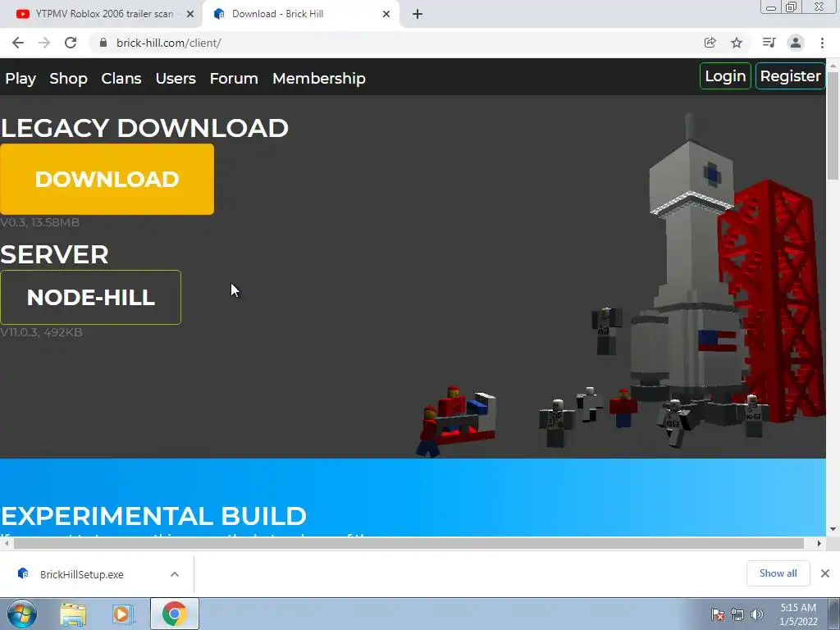Click the scroll right arrow

tap(819, 543)
